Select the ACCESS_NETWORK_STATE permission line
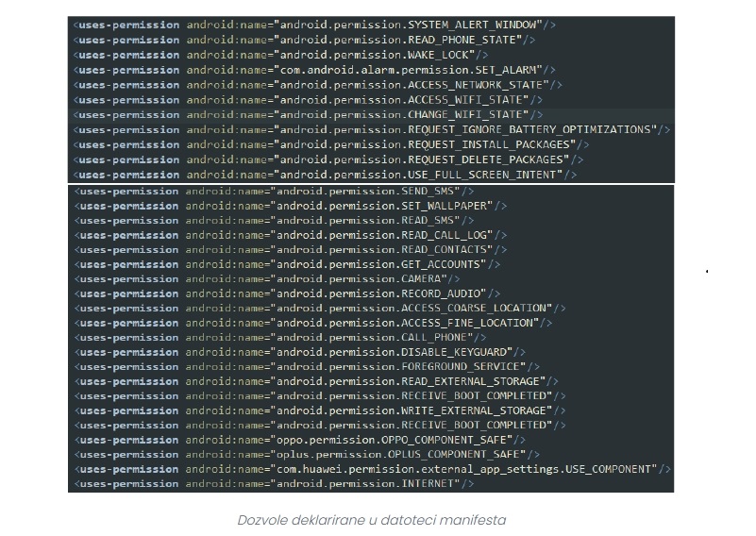The image size is (756, 536). point(318,85)
